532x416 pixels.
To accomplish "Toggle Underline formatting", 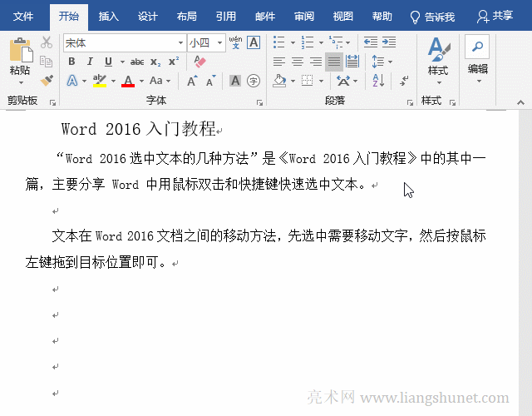I will pyautogui.click(x=108, y=62).
